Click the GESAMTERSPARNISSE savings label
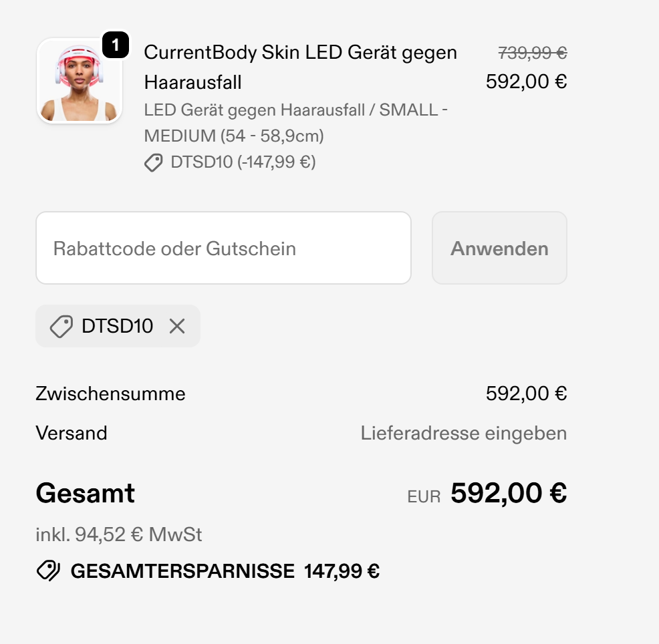659x644 pixels. click(x=182, y=571)
